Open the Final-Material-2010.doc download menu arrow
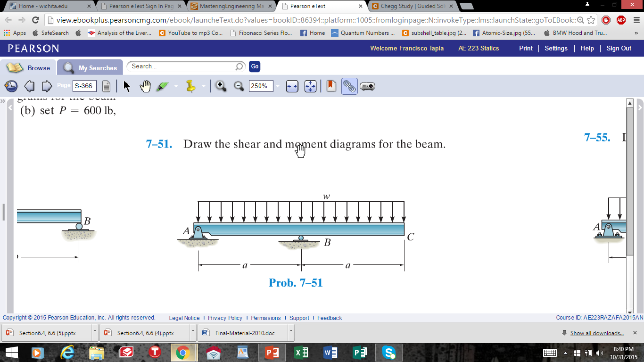The image size is (644, 362). point(291,332)
